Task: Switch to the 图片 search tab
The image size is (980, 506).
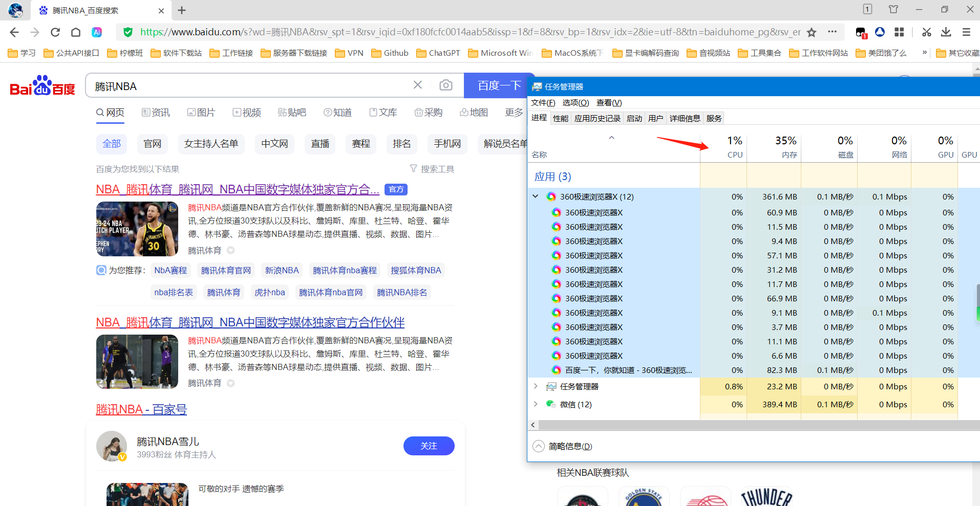Action: tap(201, 113)
